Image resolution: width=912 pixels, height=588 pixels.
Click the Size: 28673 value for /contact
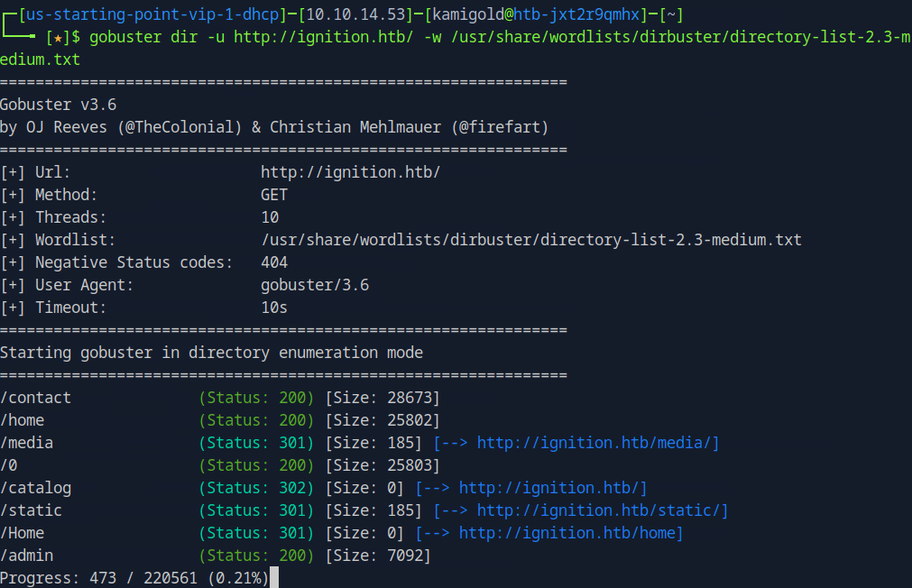[382, 398]
